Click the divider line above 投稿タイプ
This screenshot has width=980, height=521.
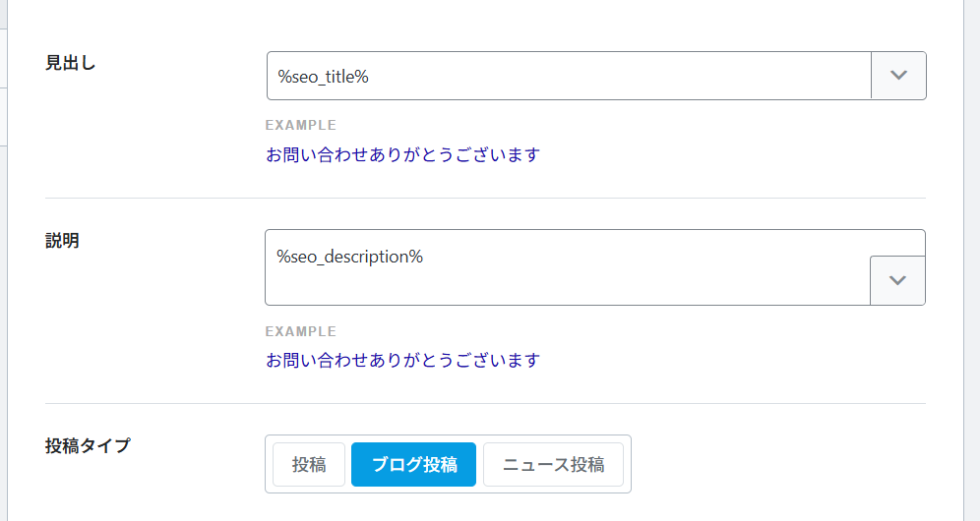[x=485, y=403]
